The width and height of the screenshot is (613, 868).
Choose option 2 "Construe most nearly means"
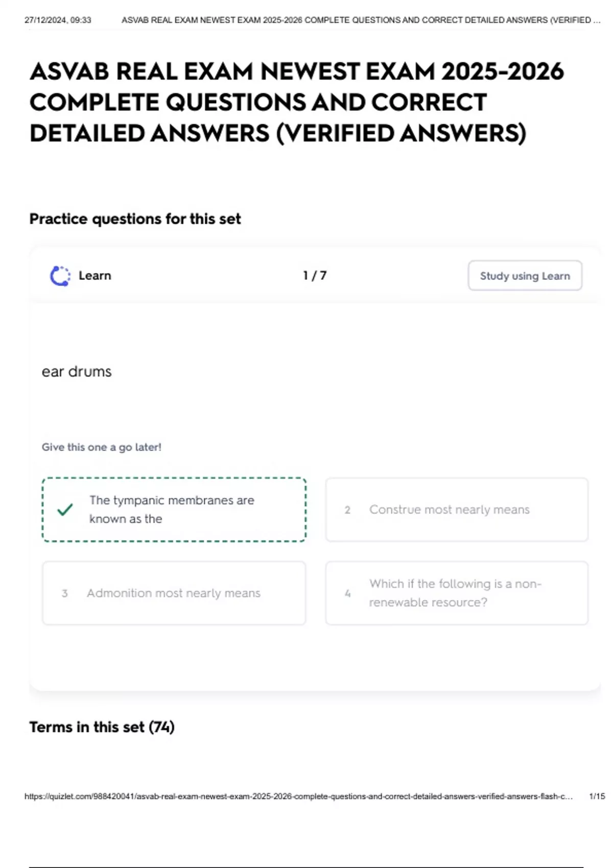(x=457, y=510)
